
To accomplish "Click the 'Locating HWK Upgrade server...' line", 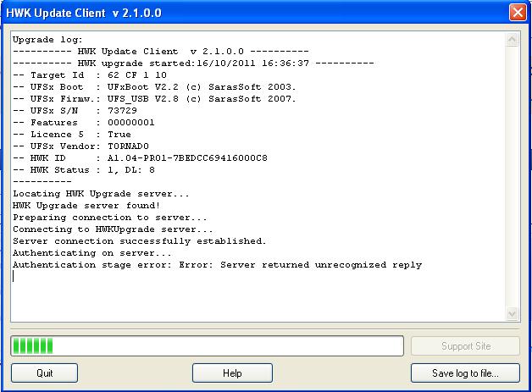I will [101, 194].
